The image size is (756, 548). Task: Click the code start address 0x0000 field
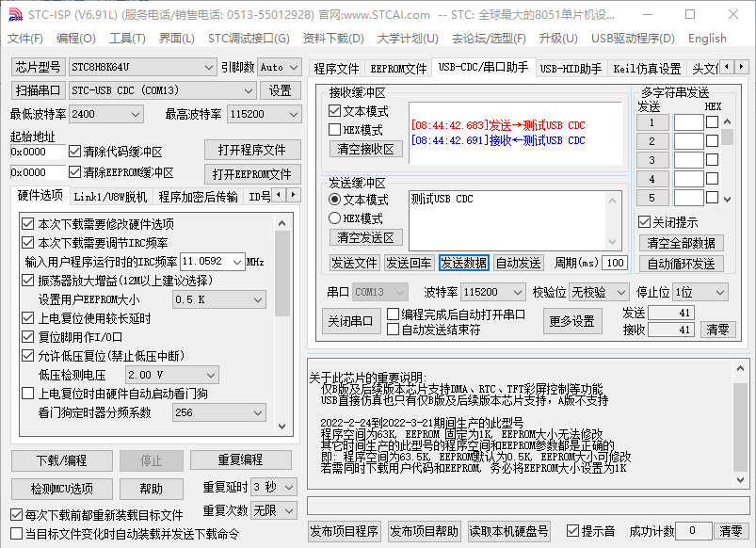37,152
